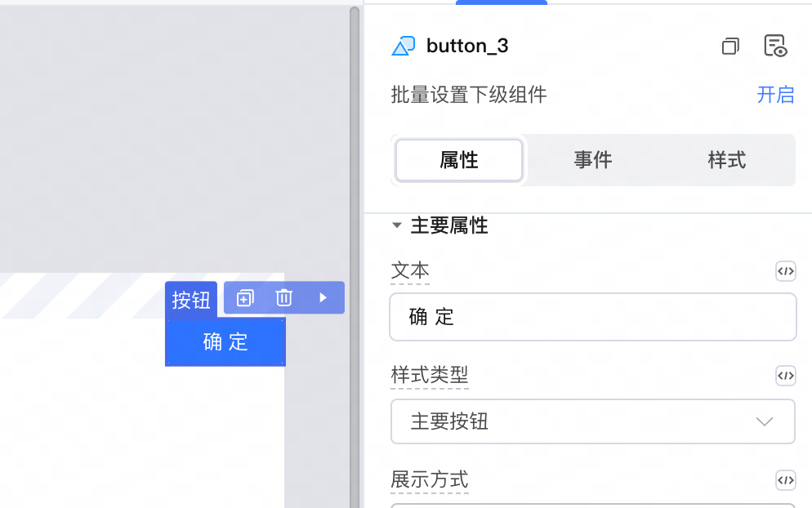Click the arrow icon in button toolbar
This screenshot has height=508, width=812.
tap(323, 298)
